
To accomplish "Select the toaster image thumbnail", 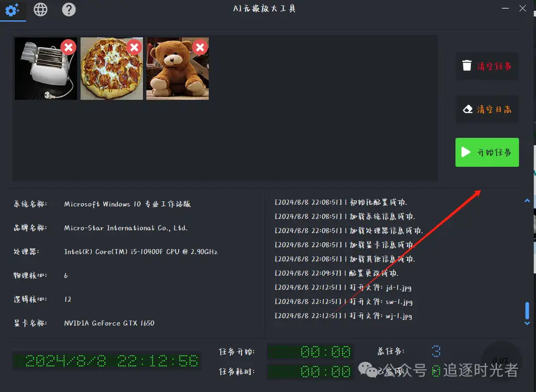I will click(x=45, y=71).
